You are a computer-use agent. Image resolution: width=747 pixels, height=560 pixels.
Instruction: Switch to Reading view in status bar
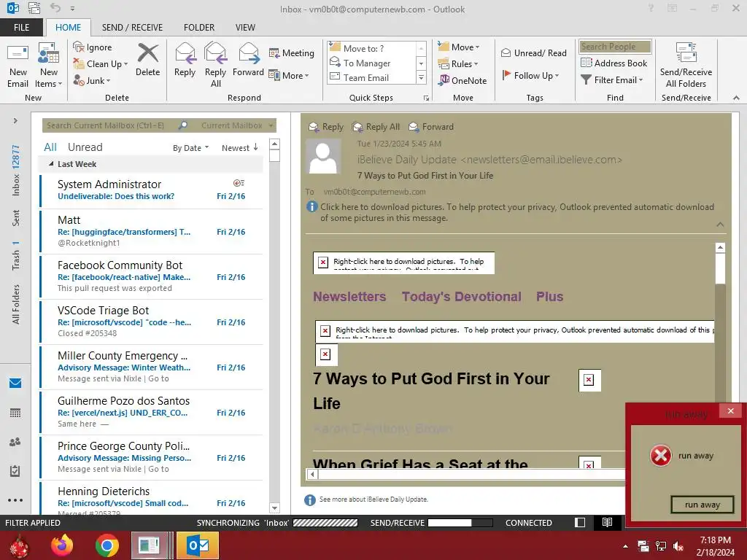[607, 522]
